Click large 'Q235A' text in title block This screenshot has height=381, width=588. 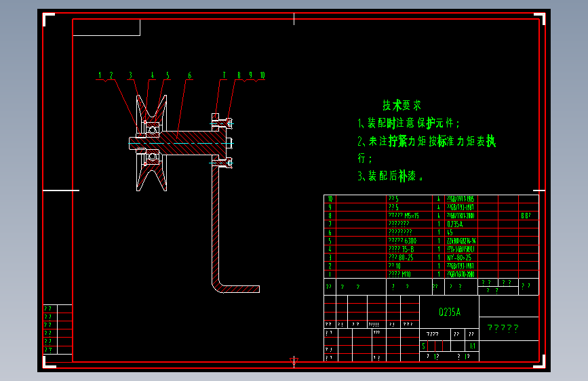point(450,312)
